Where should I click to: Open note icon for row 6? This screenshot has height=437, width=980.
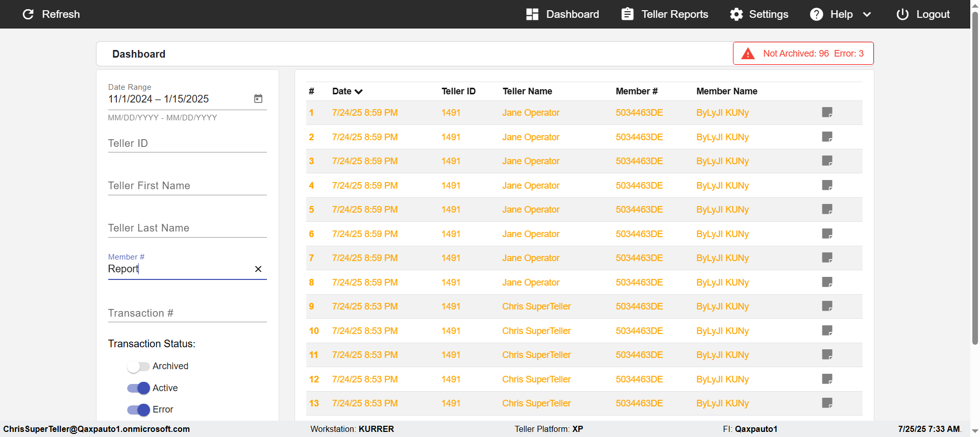pyautogui.click(x=827, y=234)
